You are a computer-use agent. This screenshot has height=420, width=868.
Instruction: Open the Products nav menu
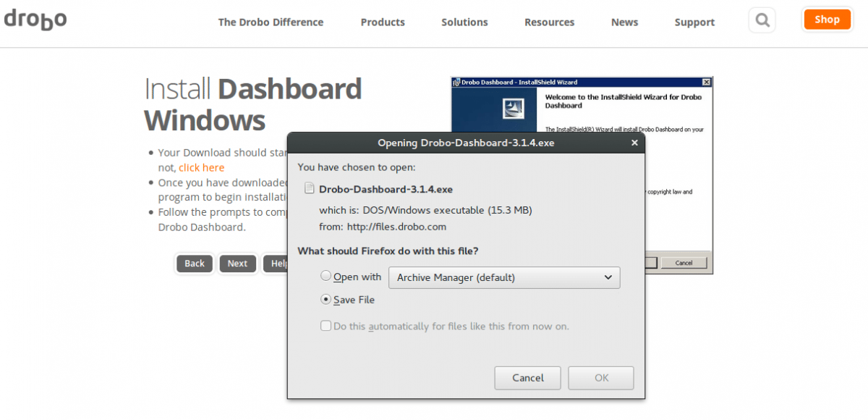[x=383, y=22]
